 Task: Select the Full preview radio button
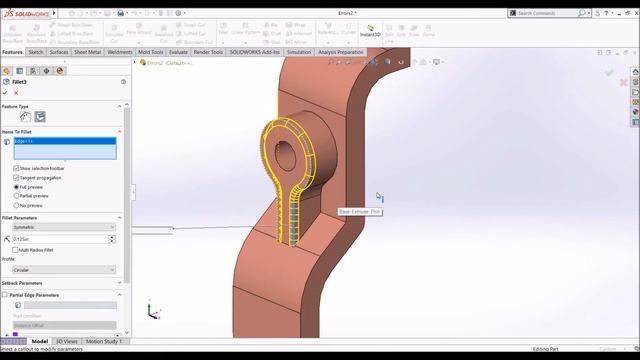[16, 187]
